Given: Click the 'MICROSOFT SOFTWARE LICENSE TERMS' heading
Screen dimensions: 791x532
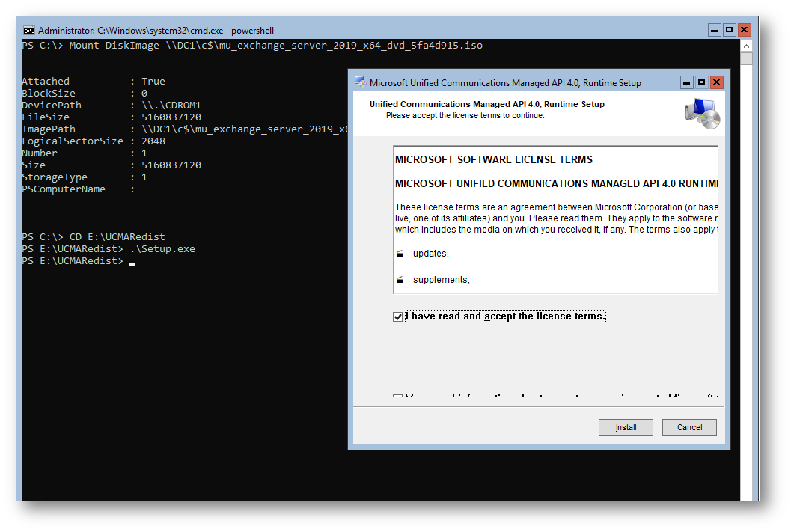Looking at the screenshot, I should 493,159.
